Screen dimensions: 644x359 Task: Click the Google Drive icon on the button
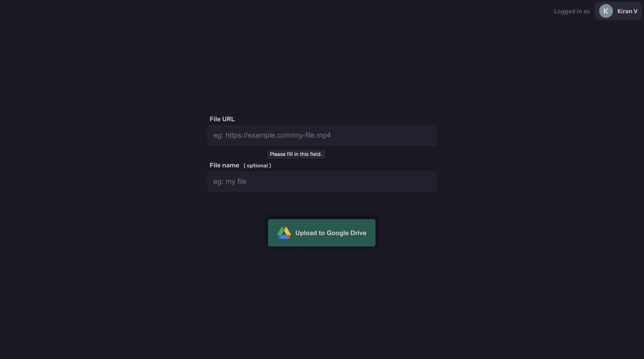(284, 233)
